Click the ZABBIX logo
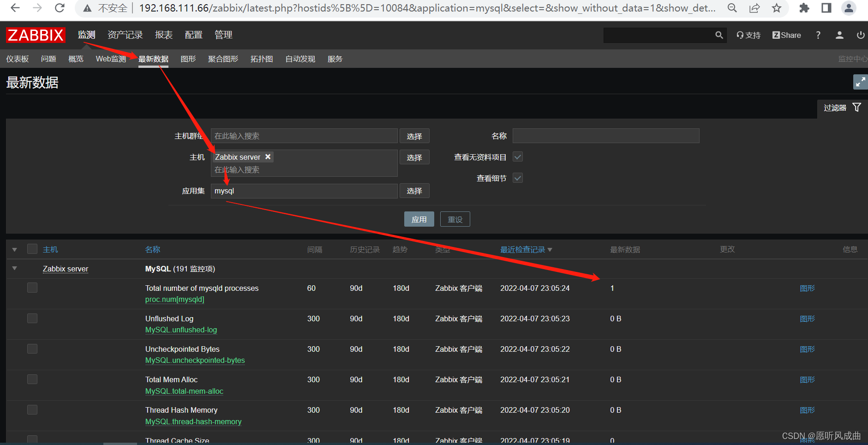 click(x=36, y=35)
